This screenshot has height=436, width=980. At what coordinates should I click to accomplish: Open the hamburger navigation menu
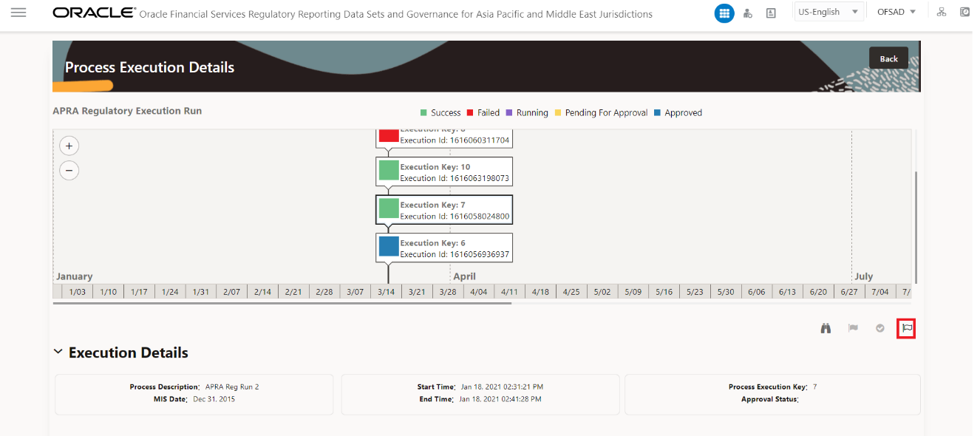pyautogui.click(x=18, y=13)
